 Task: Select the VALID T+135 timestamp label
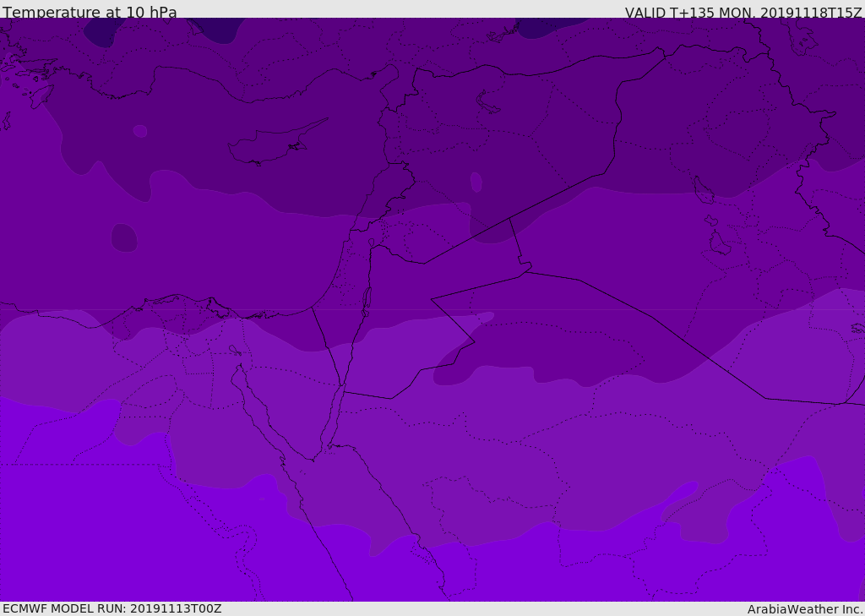[743, 13]
